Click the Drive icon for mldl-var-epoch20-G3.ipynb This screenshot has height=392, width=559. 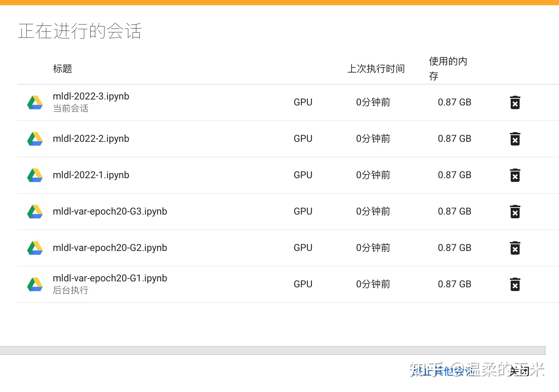point(34,212)
